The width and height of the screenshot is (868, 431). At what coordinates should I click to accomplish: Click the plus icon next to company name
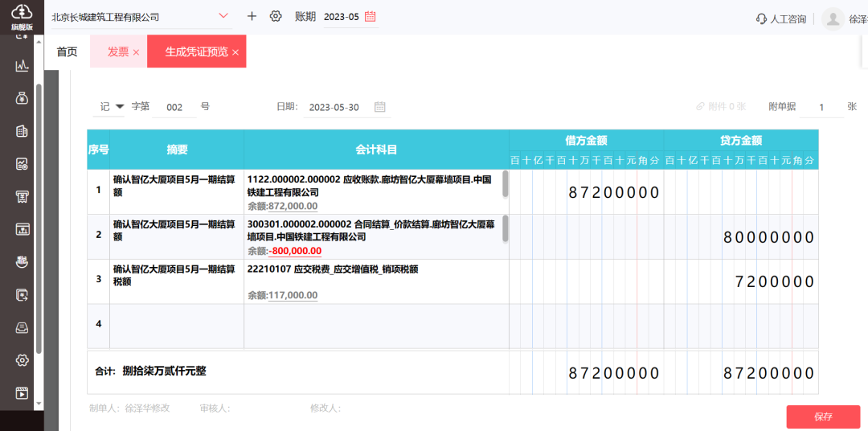(x=252, y=16)
